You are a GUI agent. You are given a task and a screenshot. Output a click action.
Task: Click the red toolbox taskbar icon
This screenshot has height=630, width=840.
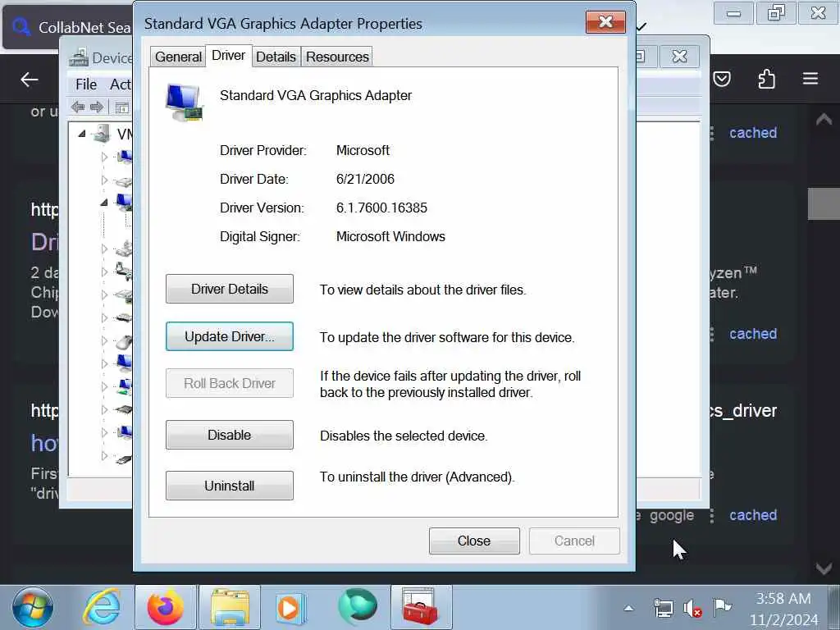coord(421,608)
